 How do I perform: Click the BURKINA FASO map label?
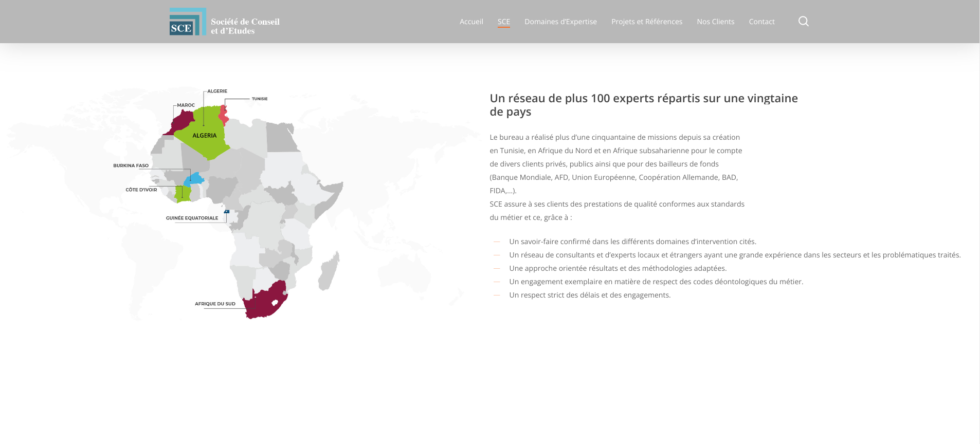(131, 165)
